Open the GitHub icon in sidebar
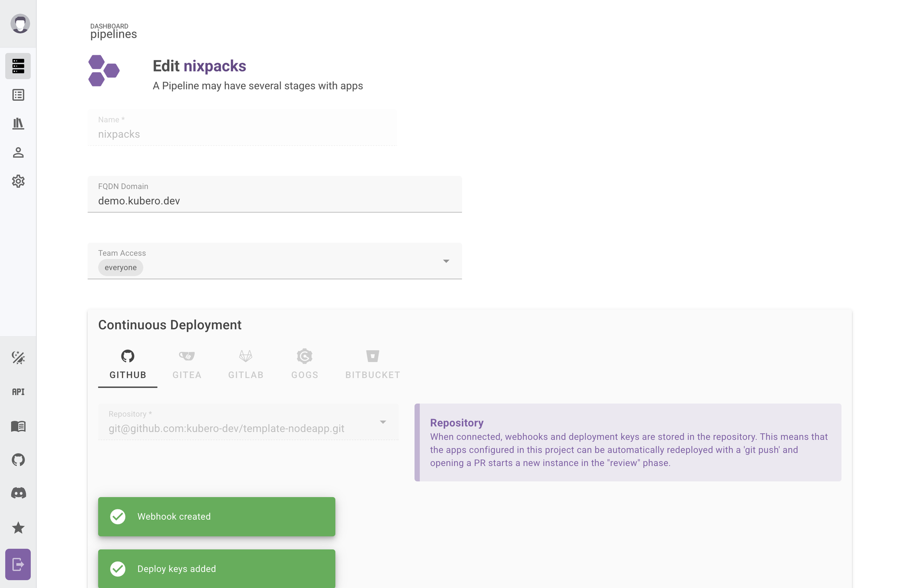 pos(18,460)
